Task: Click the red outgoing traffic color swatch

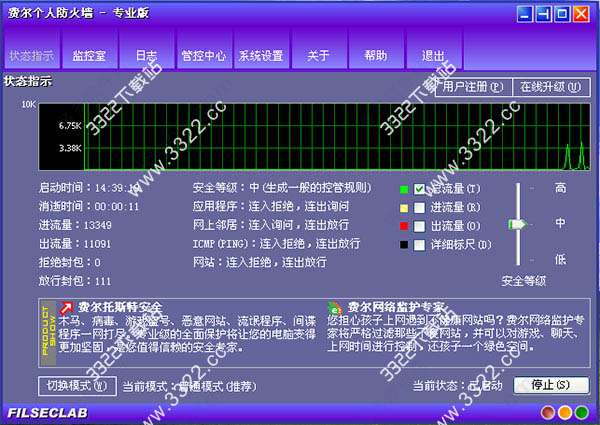Action: pos(404,226)
